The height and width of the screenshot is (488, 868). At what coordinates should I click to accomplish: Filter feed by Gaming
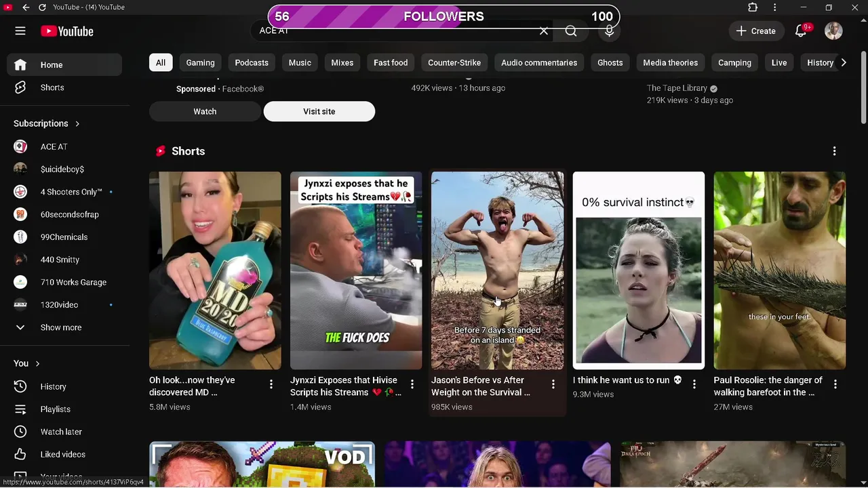(200, 62)
